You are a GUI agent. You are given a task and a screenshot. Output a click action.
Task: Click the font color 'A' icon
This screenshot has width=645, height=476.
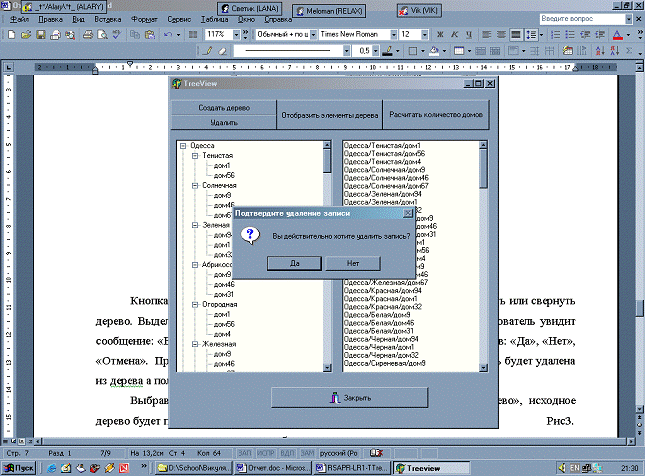pos(617,34)
